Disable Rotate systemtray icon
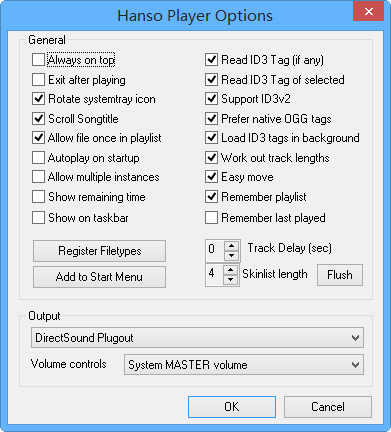The image size is (391, 432). (x=38, y=99)
